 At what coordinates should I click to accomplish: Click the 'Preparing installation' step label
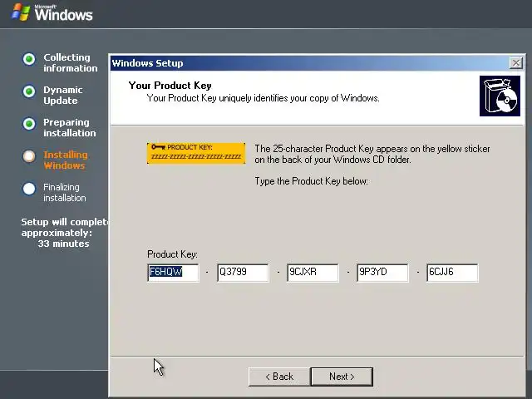click(x=70, y=127)
